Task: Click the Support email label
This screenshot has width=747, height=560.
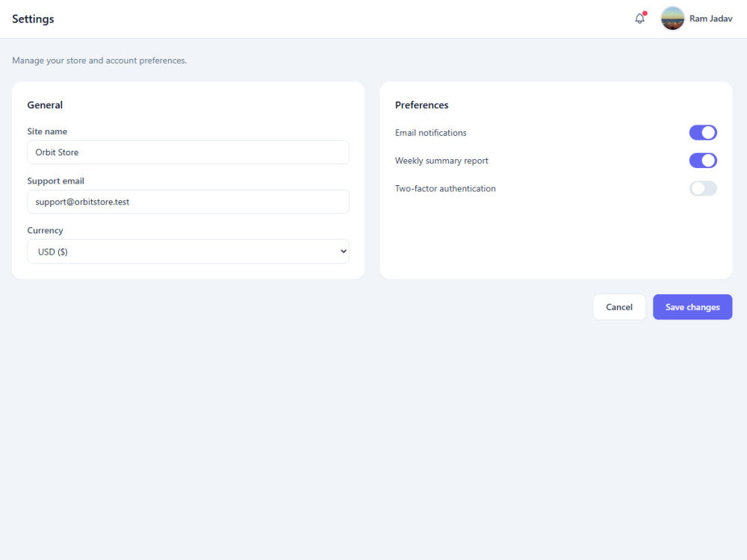Action: tap(56, 181)
